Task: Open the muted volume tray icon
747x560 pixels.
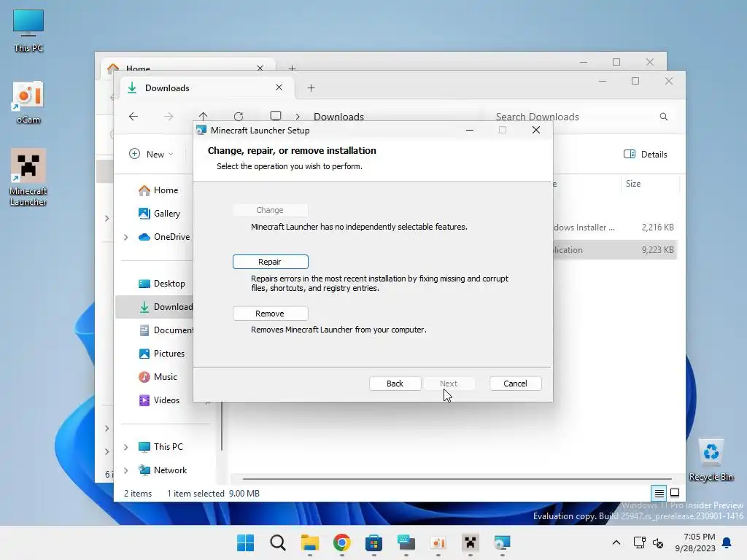Action: pyautogui.click(x=658, y=542)
